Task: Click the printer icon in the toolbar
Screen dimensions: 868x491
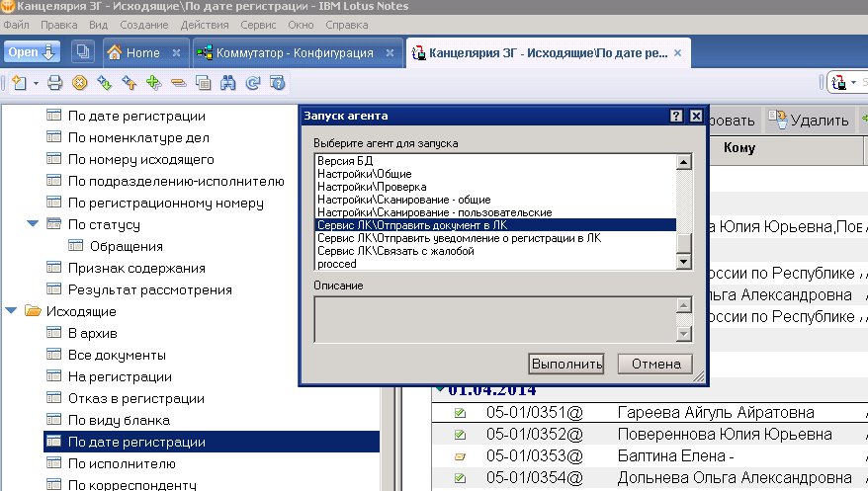Action: [55, 83]
